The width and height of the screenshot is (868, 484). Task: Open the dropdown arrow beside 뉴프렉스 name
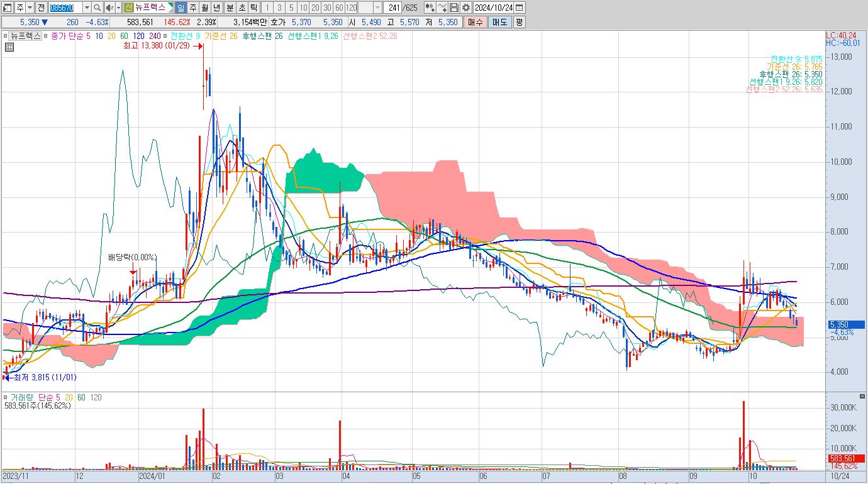click(x=170, y=8)
